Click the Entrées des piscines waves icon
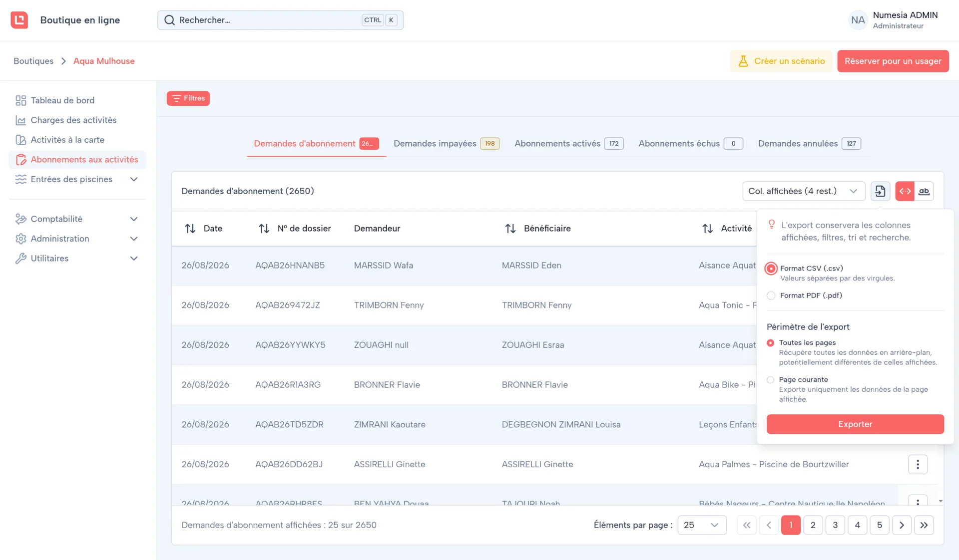 [x=20, y=179]
